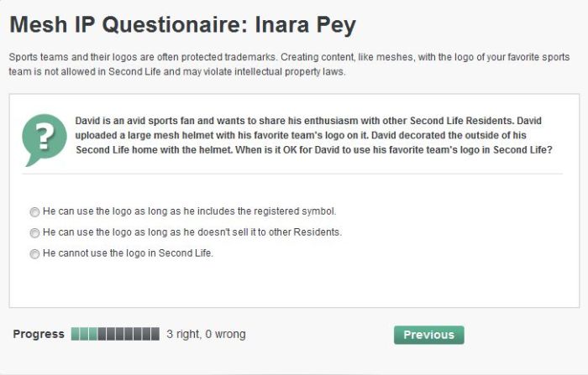Click the green question mark speech bubble icon
The image size is (588, 375).
tap(44, 138)
